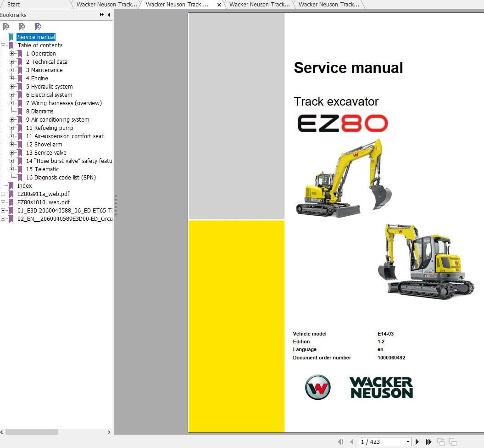Expand the 12 Shovel arm bookmark
Screen dimensions: 484x448
(x=12, y=145)
